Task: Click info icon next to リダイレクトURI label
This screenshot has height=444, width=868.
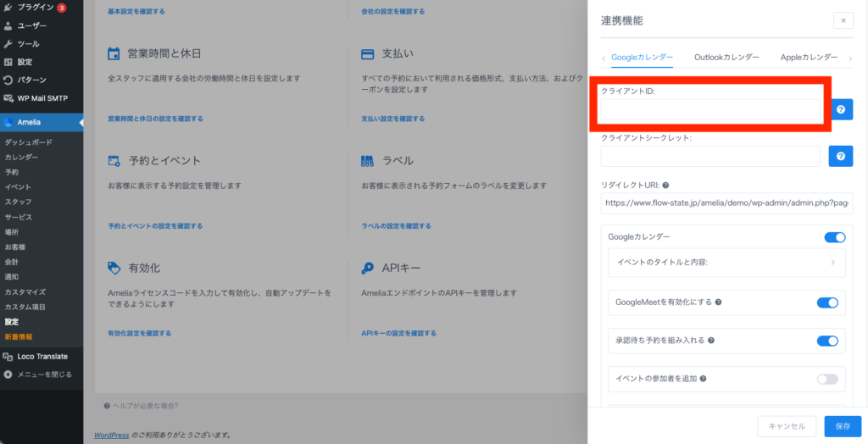Action: pos(665,186)
